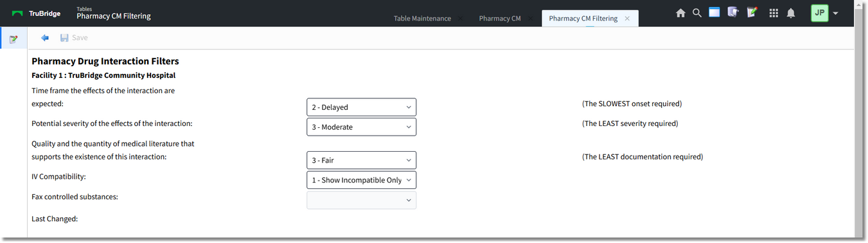Close the Pharmacy CM tab
868x243 pixels.
[x=530, y=19]
